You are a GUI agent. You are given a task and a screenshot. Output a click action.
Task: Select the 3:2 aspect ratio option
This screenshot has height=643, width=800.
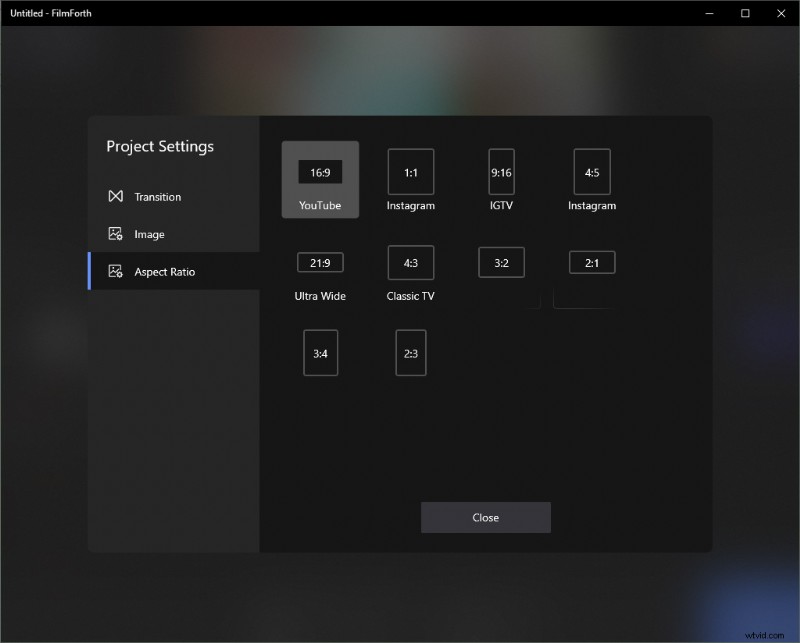501,262
